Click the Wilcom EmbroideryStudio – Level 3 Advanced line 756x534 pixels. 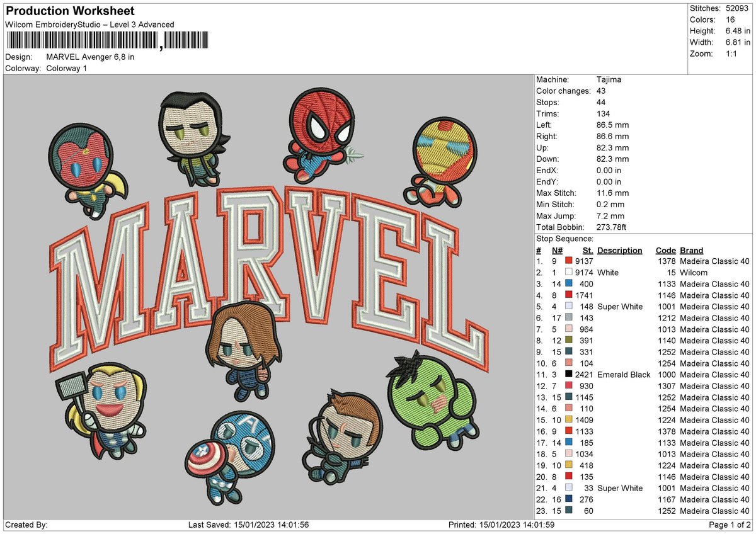click(89, 25)
